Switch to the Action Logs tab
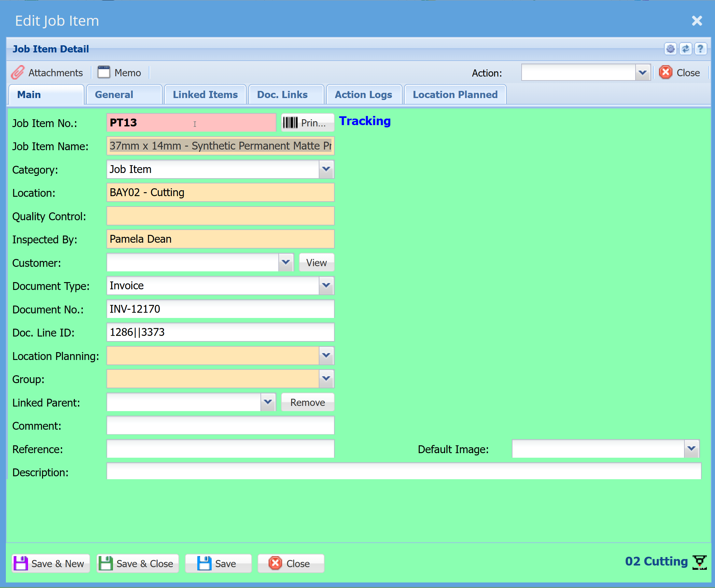This screenshot has height=588, width=715. pos(364,94)
